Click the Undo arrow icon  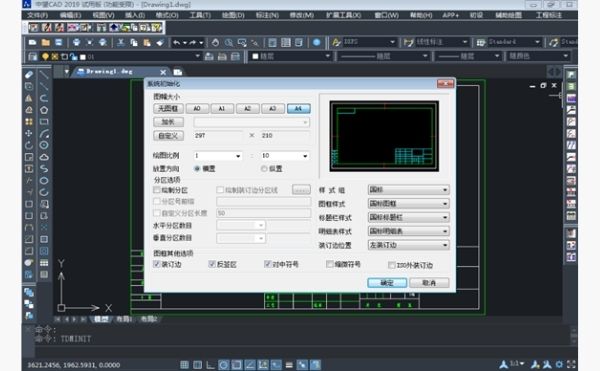click(x=176, y=42)
